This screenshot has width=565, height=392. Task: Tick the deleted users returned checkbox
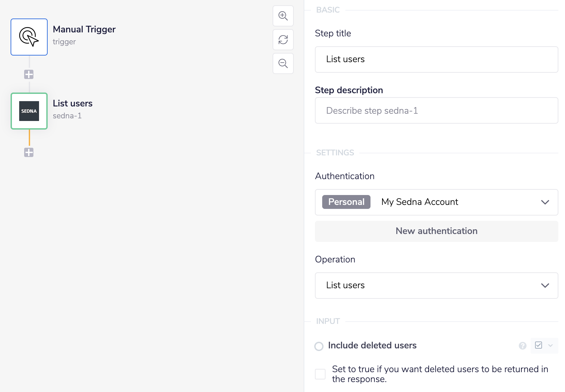(320, 374)
